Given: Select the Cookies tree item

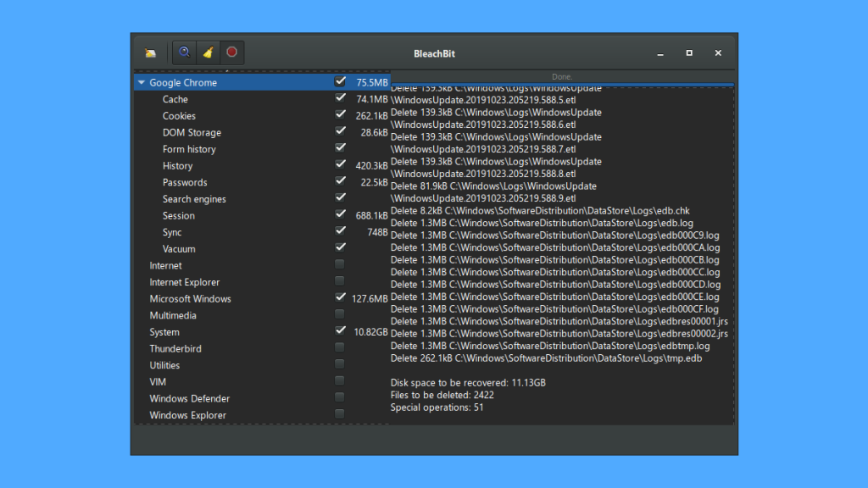Looking at the screenshot, I should coord(179,116).
